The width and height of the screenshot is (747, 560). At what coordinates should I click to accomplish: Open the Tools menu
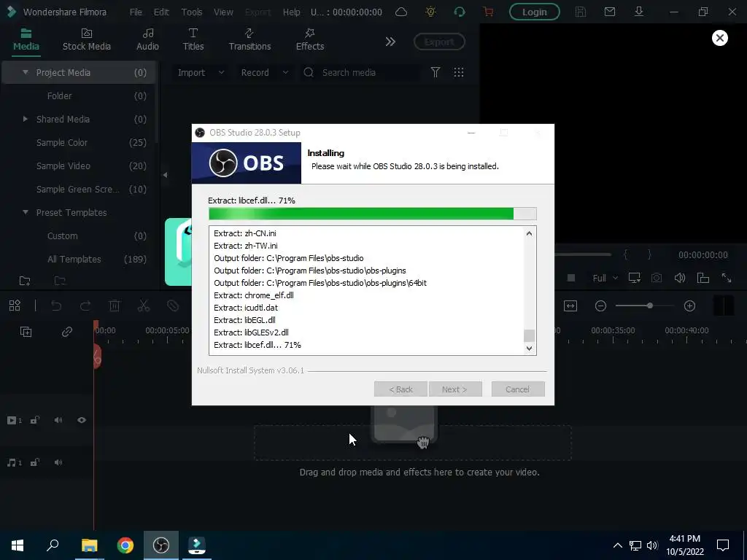[192, 12]
